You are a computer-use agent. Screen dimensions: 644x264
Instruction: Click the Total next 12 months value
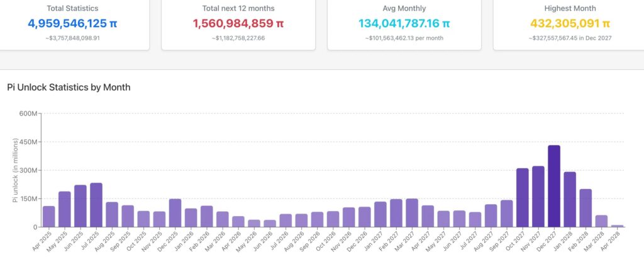(x=238, y=24)
